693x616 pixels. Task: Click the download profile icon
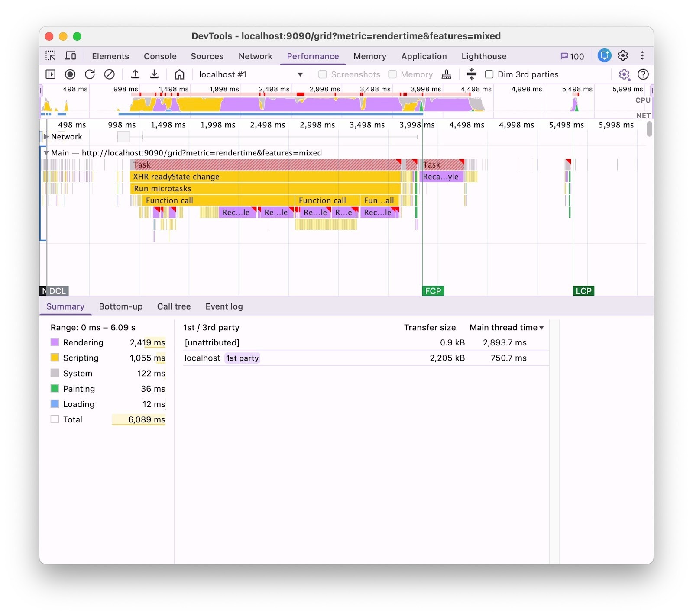[x=154, y=74]
